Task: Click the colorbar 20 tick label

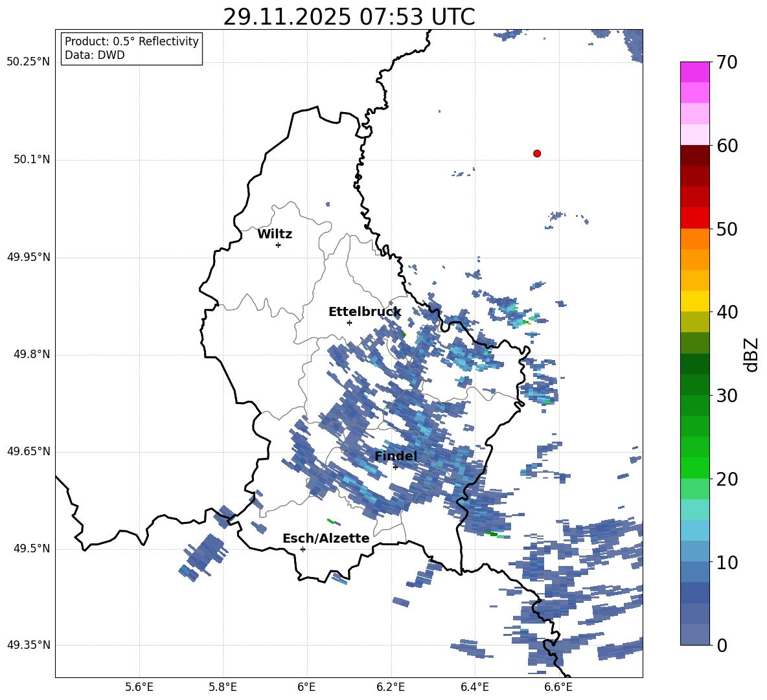Action: pos(727,479)
